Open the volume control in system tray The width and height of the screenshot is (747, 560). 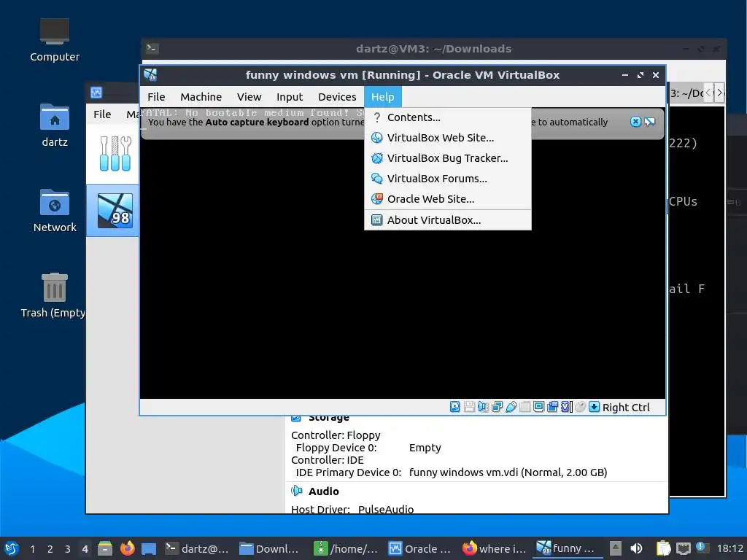point(636,548)
